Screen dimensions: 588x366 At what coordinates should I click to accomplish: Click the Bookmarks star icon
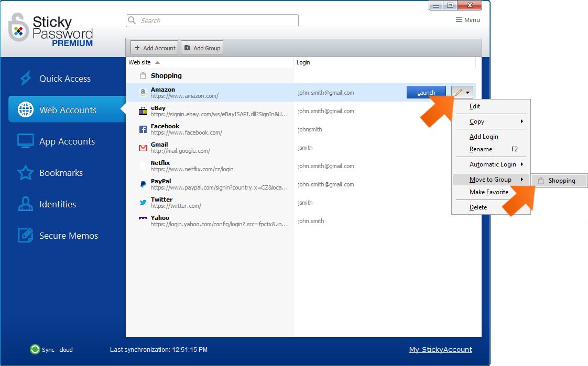pos(26,173)
